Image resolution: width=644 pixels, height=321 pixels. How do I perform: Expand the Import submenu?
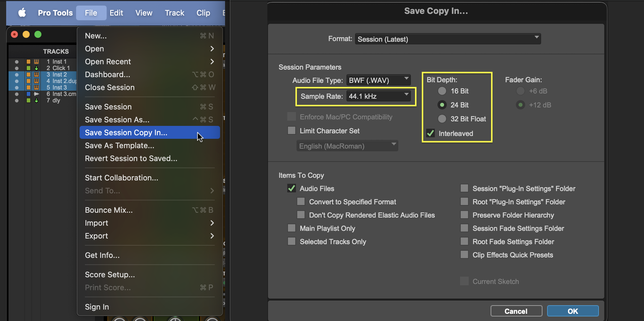click(150, 223)
